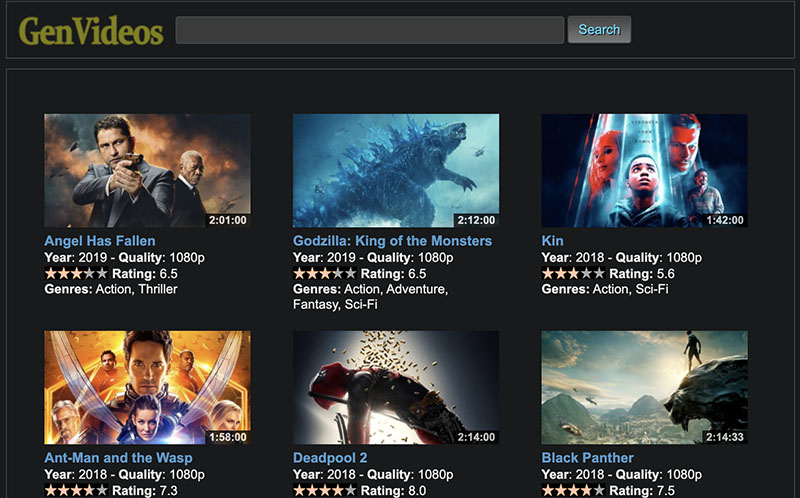
Task: Open the Godzilla: King of the Monsters thumbnail
Action: 395,170
